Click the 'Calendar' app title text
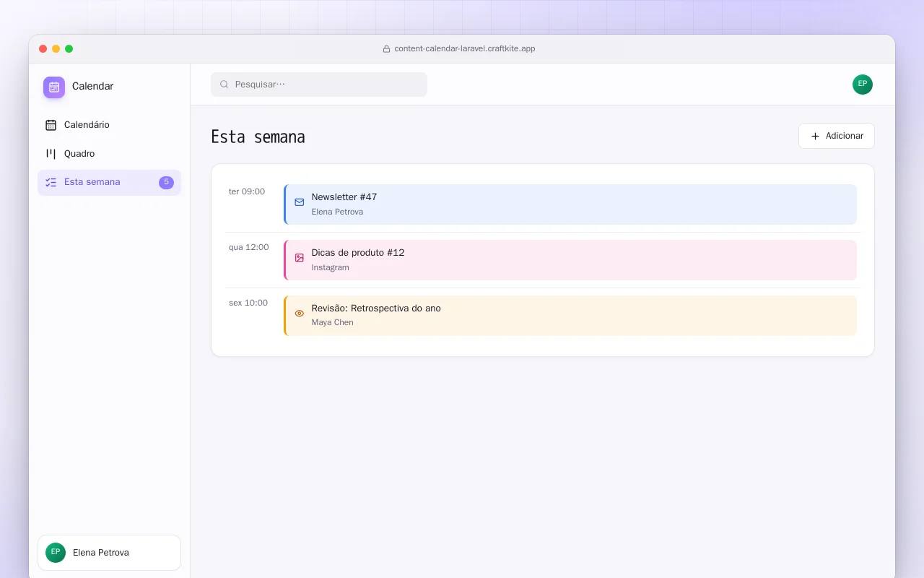 pyautogui.click(x=92, y=87)
